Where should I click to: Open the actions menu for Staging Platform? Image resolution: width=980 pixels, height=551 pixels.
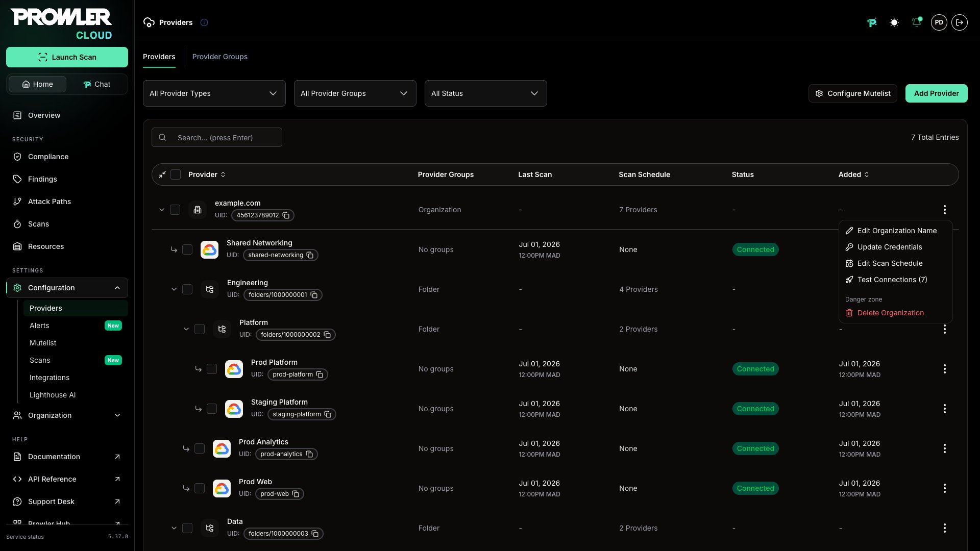tap(944, 409)
